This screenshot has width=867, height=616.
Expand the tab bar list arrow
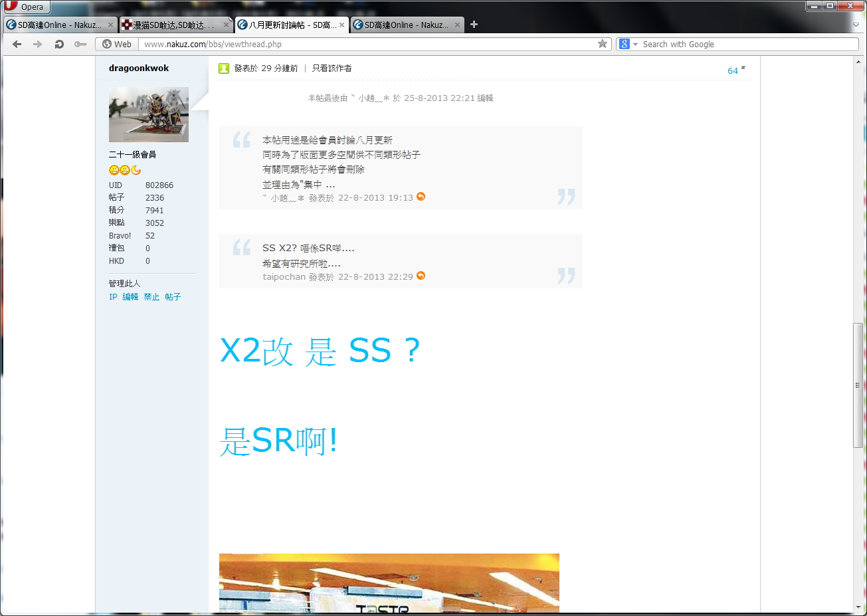[x=856, y=25]
